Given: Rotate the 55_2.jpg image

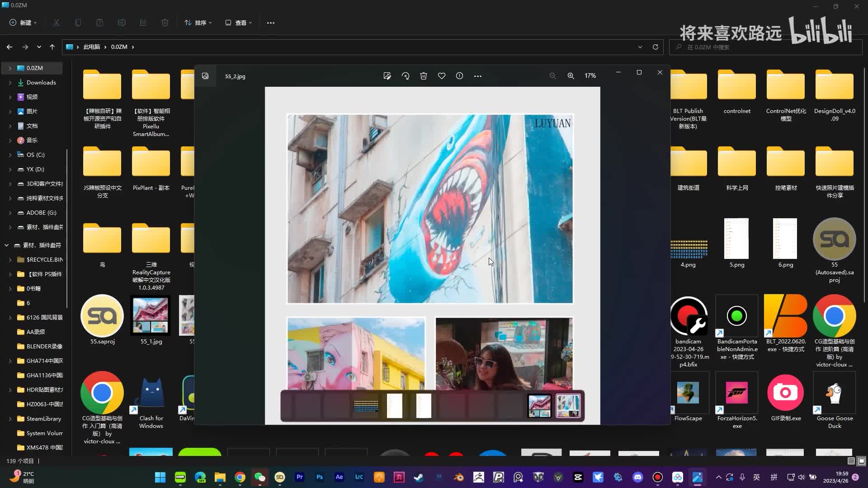Looking at the screenshot, I should click(406, 76).
